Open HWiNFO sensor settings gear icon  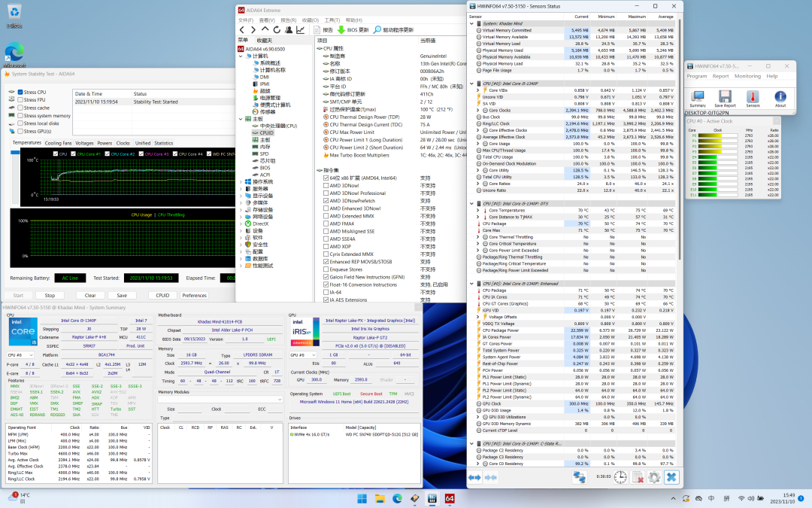click(x=654, y=477)
